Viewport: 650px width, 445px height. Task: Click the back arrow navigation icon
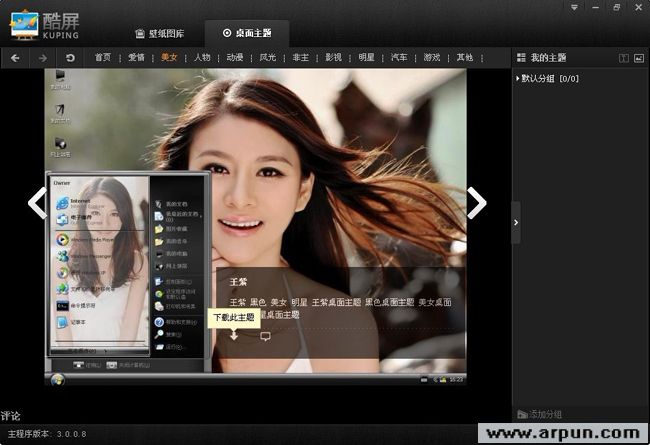[x=15, y=58]
